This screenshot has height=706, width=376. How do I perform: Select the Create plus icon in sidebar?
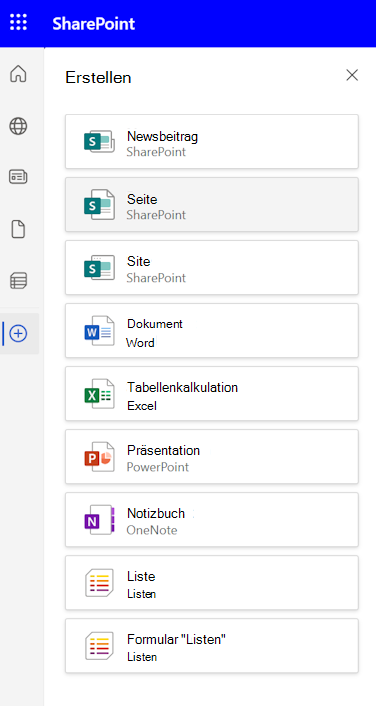[18, 334]
